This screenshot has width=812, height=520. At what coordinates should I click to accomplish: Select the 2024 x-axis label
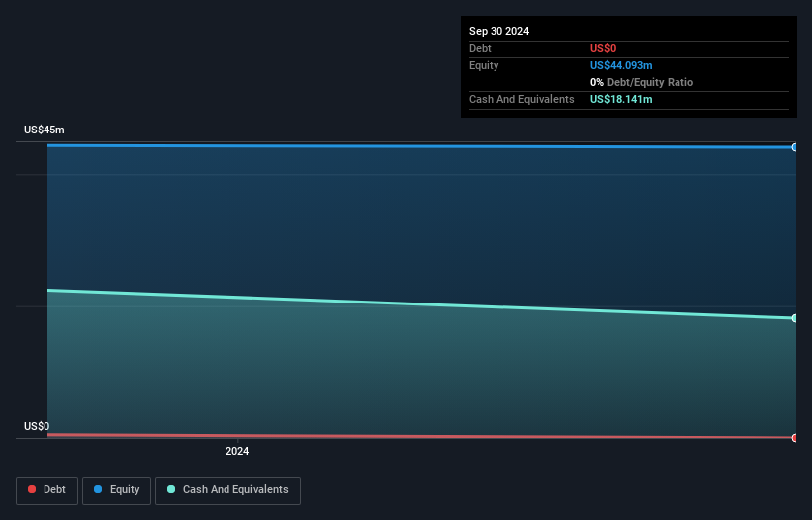pyautogui.click(x=237, y=451)
